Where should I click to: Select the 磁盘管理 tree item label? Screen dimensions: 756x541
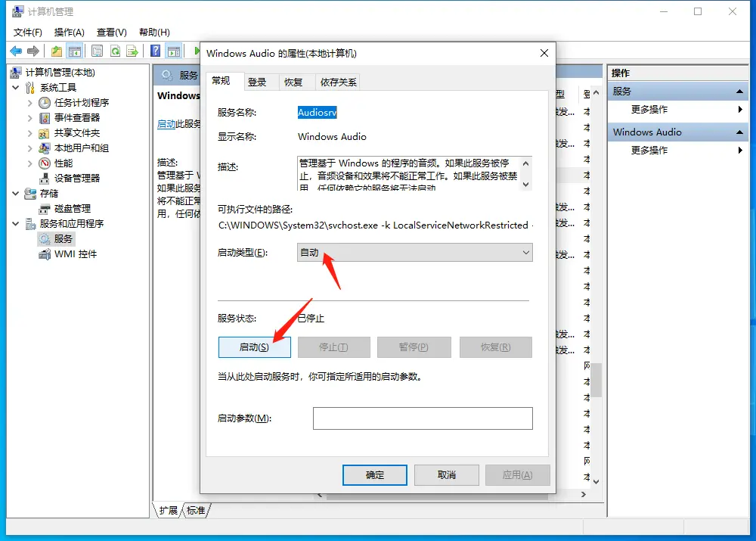[73, 209]
